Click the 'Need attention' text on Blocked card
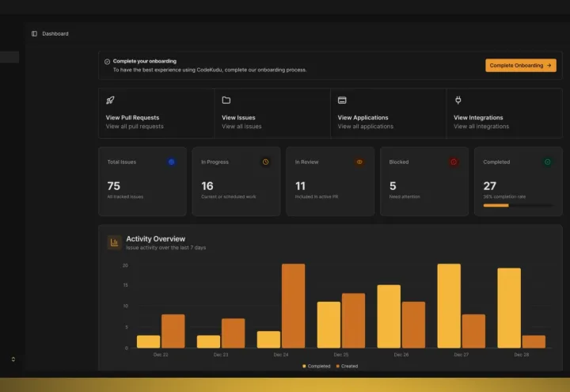The image size is (570, 392). point(405,196)
